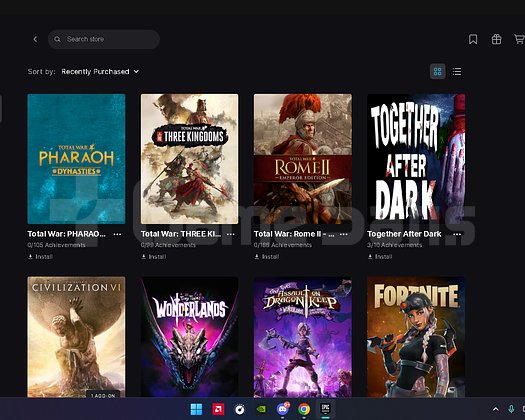Click the Total War: PHARAO... title text
This screenshot has height=420, width=525.
coord(66,234)
